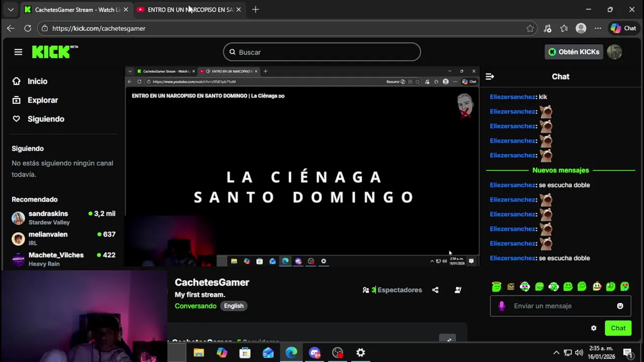Open OBS Studio from the taskbar
This screenshot has height=362, width=644.
[338, 352]
